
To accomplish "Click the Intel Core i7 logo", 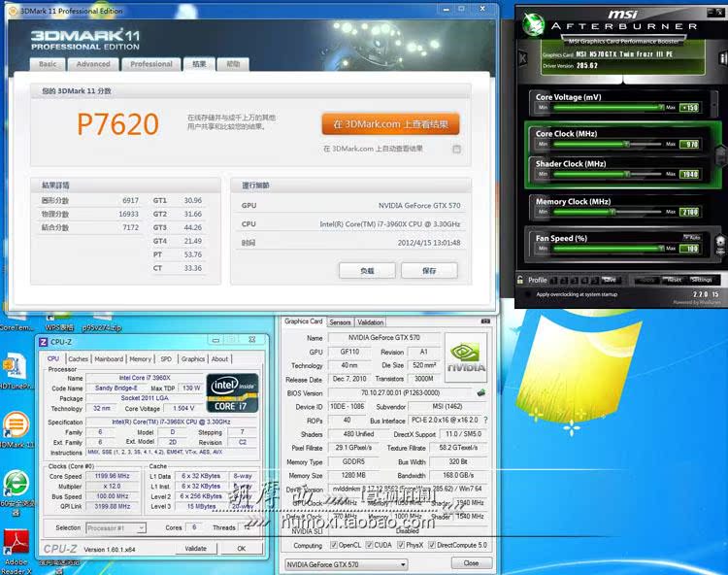I will coord(232,392).
